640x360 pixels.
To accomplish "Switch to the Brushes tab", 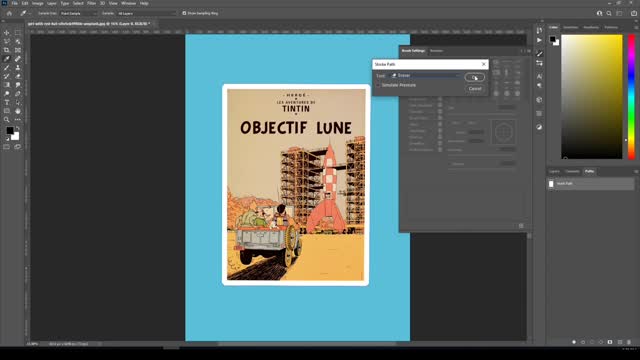I will (x=436, y=51).
